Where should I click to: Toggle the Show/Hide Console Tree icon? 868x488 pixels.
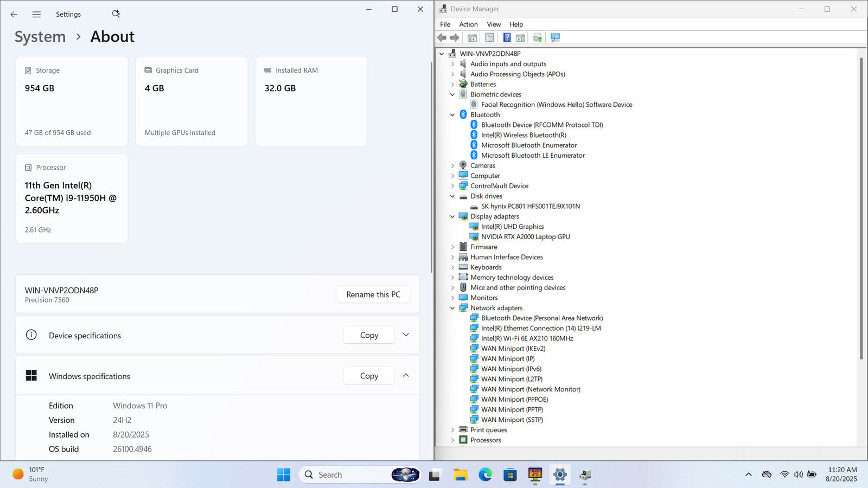(x=472, y=37)
